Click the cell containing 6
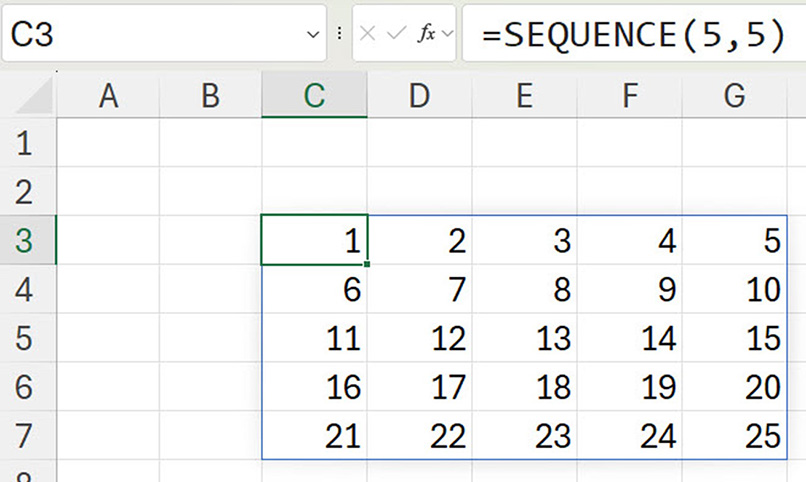Image resolution: width=806 pixels, height=482 pixels. (314, 289)
